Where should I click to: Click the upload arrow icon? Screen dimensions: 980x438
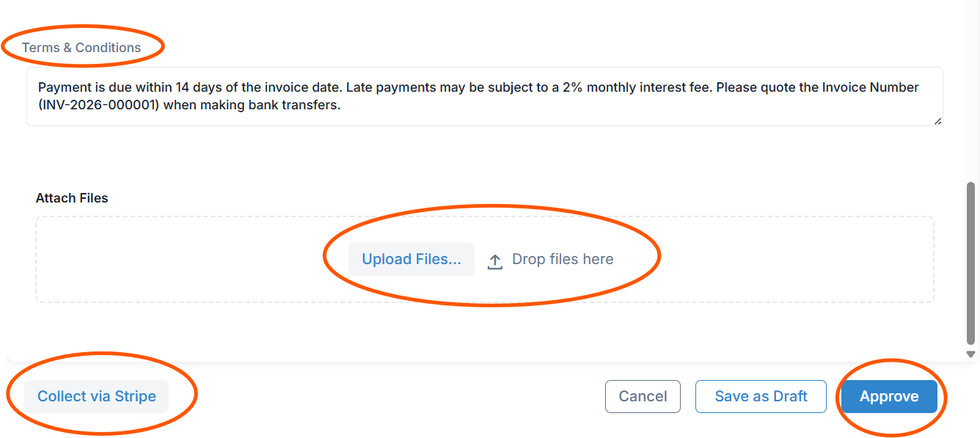click(495, 261)
